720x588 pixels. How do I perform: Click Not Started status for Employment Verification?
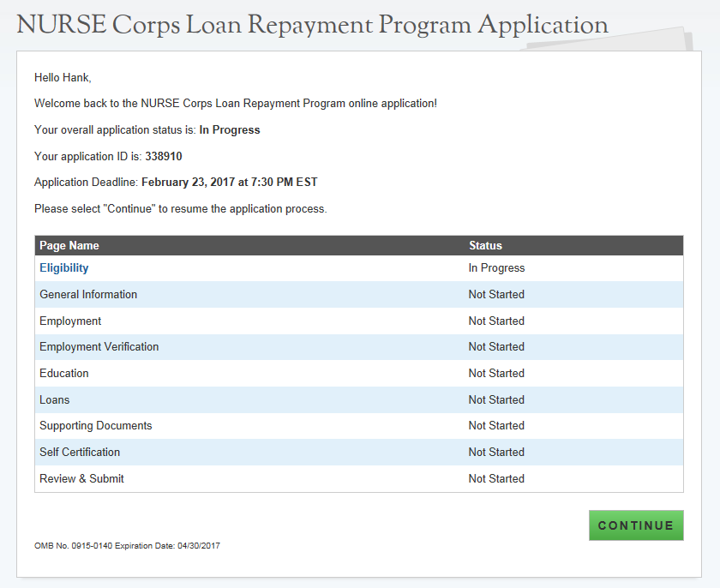click(x=496, y=346)
